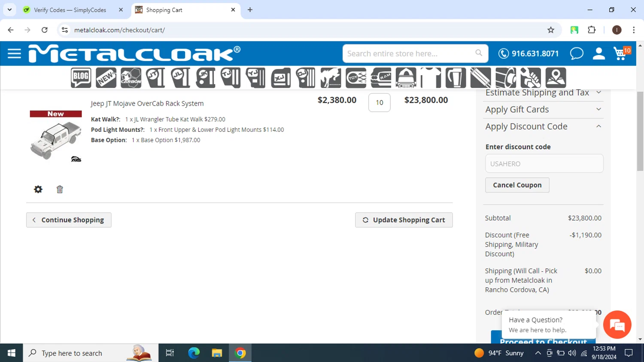Open Chrome's three-dot menu
The width and height of the screenshot is (644, 362).
[634, 30]
